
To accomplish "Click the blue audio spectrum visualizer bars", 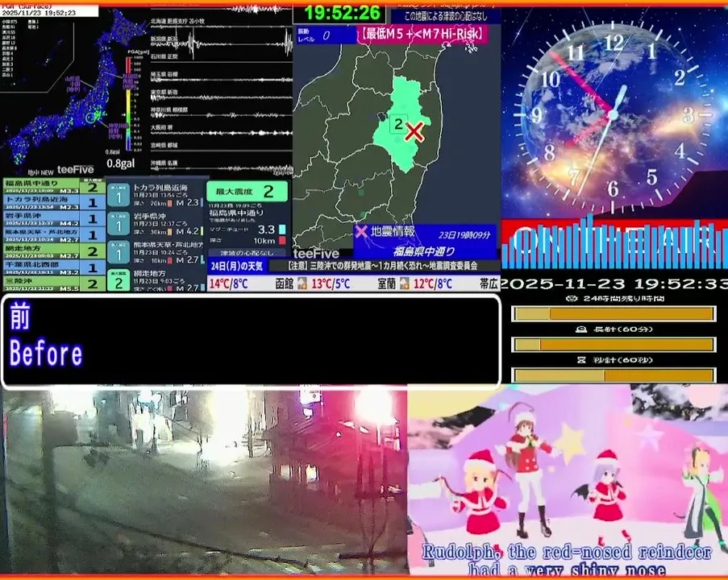I will click(x=614, y=245).
